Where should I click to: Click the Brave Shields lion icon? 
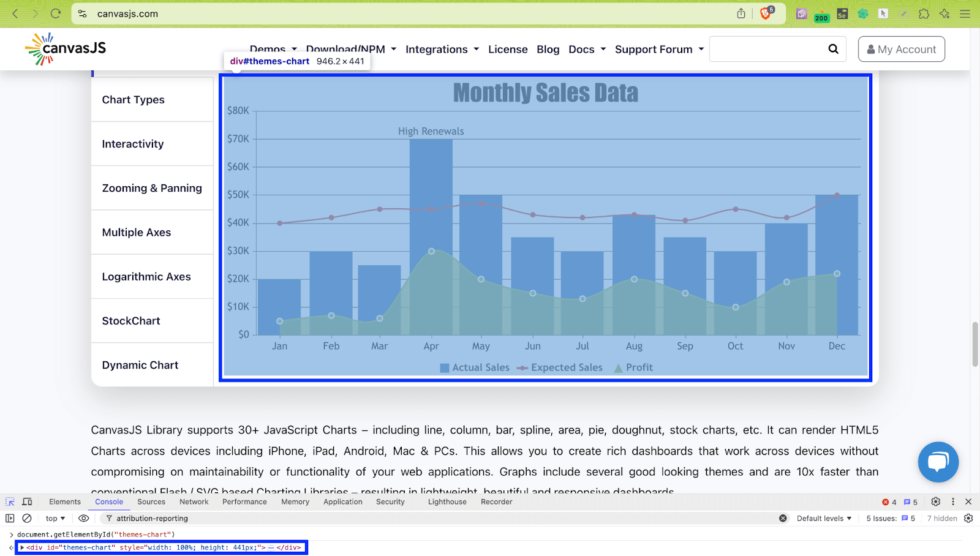point(766,13)
